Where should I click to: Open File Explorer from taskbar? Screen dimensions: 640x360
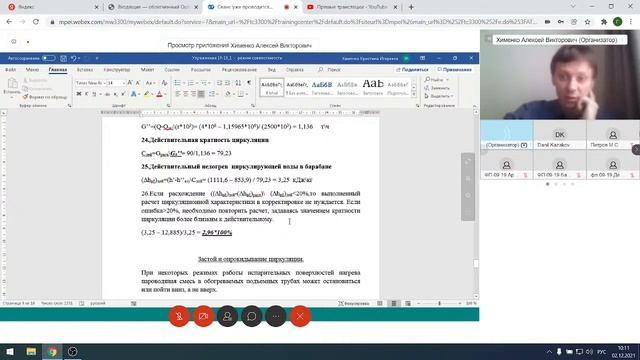[x=31, y=351]
